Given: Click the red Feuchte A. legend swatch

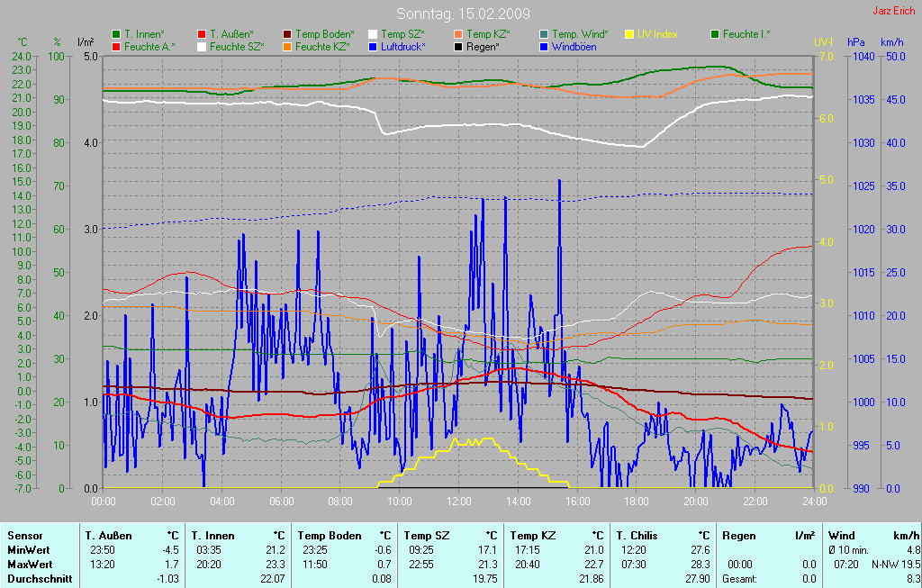Looking at the screenshot, I should (116, 47).
